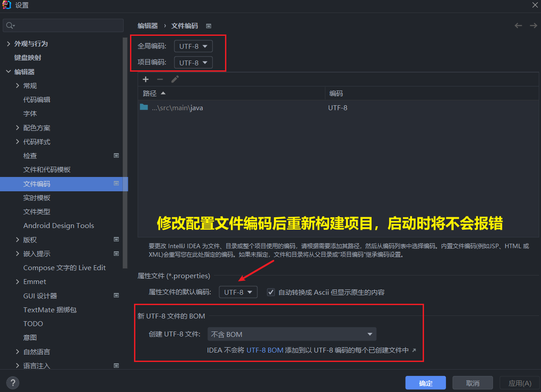Open the 项目编码 dropdown
The image size is (541, 392).
click(193, 63)
